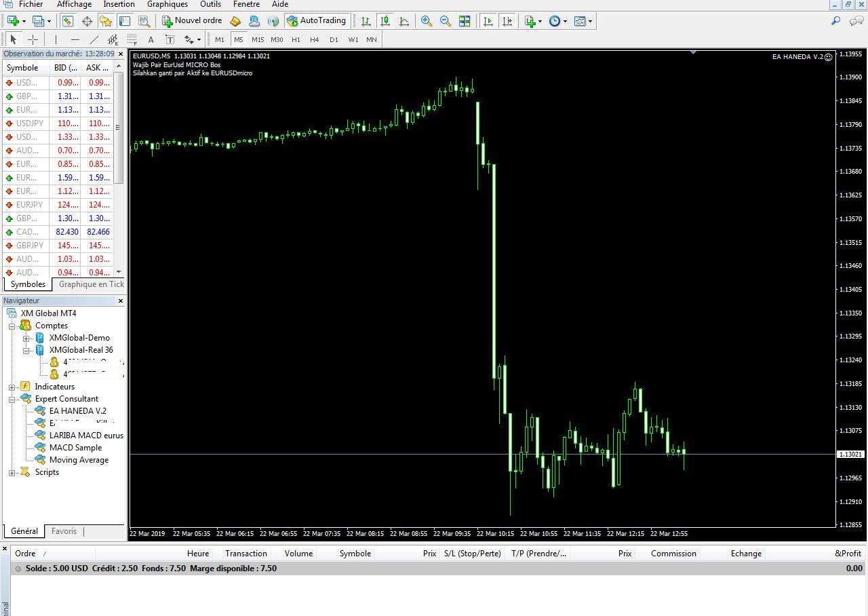Click the Nouvel ordre button
This screenshot has height=616, width=868.
tap(192, 21)
